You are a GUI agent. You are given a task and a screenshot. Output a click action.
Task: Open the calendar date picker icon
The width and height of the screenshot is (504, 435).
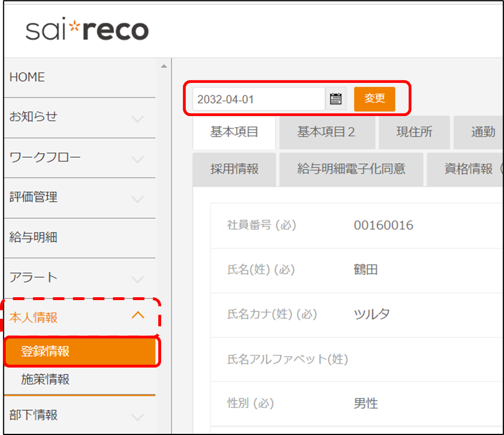pos(336,99)
